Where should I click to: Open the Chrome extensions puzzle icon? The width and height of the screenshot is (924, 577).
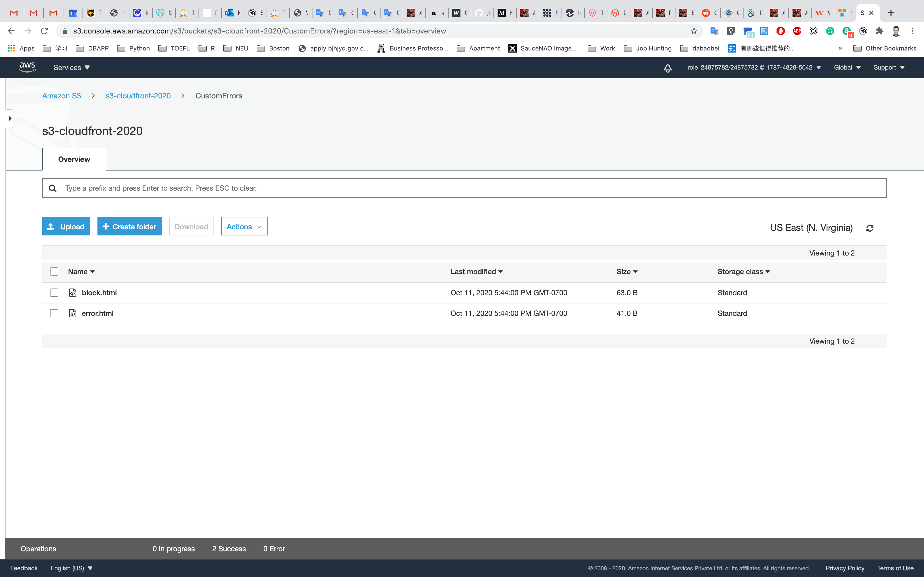879,31
